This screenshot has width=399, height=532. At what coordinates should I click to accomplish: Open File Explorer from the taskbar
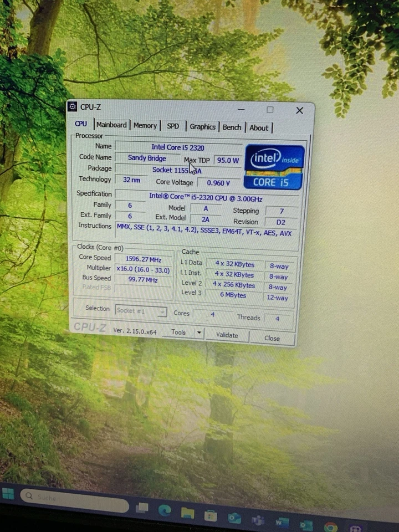click(x=187, y=513)
